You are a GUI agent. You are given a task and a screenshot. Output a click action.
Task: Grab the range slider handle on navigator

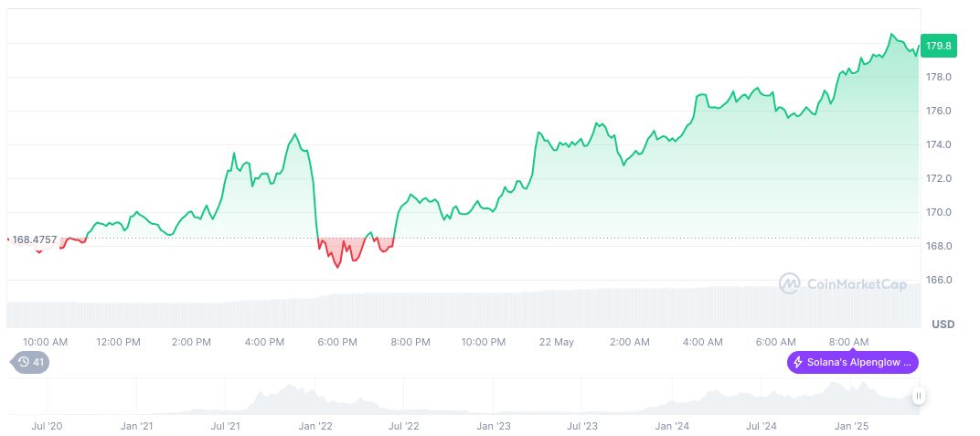(918, 396)
